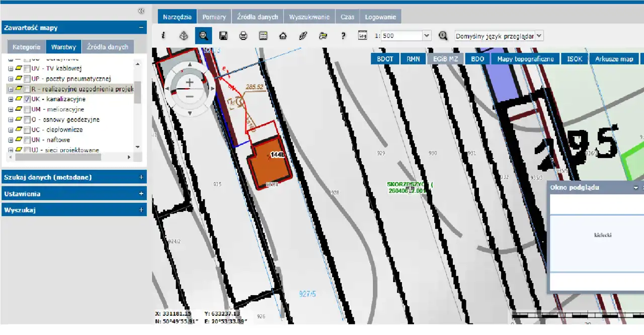Click the Mapy topograficzne button
Image resolution: width=644 pixels, height=335 pixels.
click(525, 59)
